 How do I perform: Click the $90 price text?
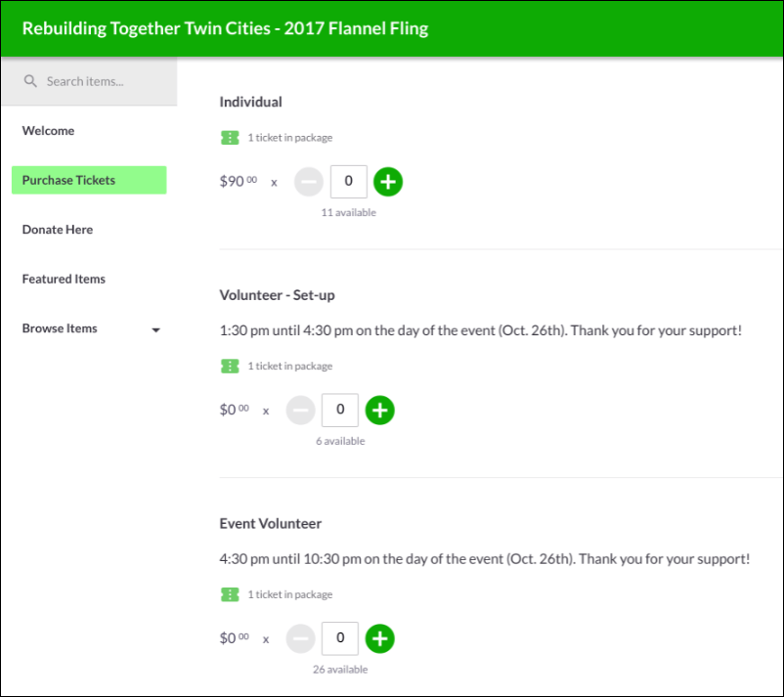pyautogui.click(x=239, y=181)
